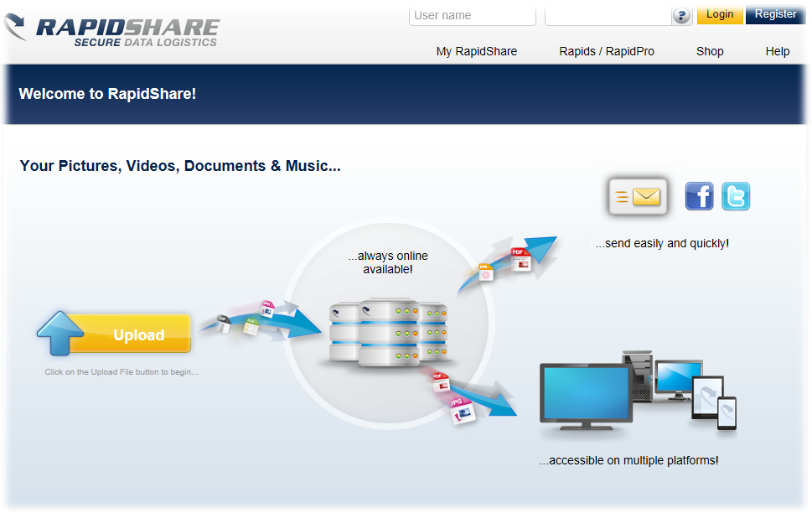Click the '...send easily and quickly!' text
812x513 pixels.
(x=662, y=244)
